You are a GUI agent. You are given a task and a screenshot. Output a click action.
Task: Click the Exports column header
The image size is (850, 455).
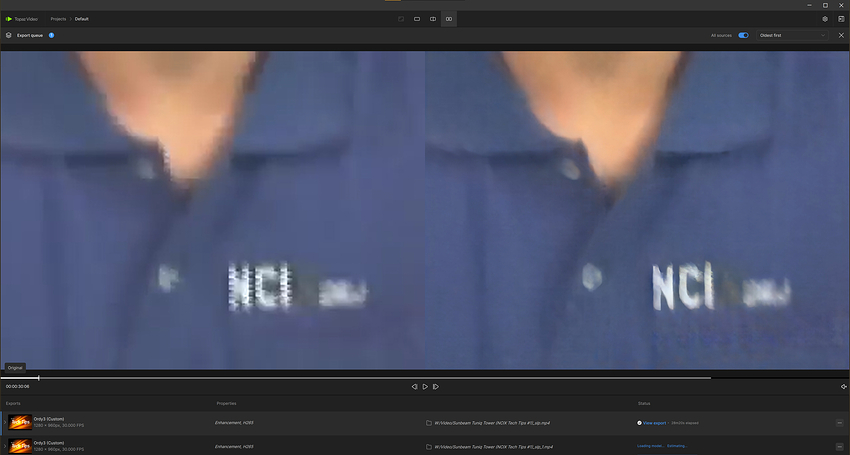(13, 403)
